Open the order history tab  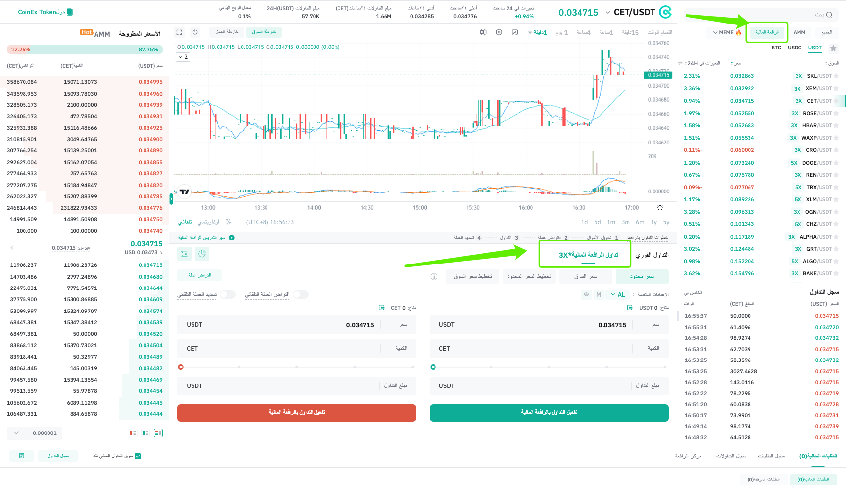tap(771, 456)
